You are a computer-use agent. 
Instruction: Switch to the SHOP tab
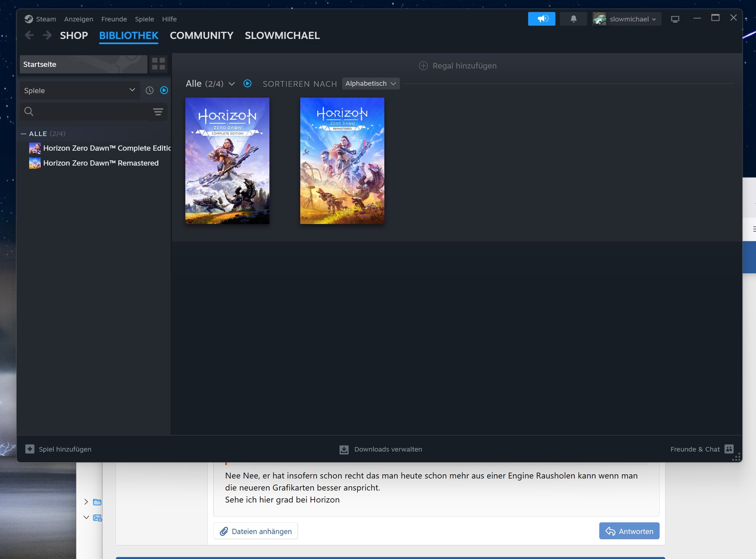point(74,35)
